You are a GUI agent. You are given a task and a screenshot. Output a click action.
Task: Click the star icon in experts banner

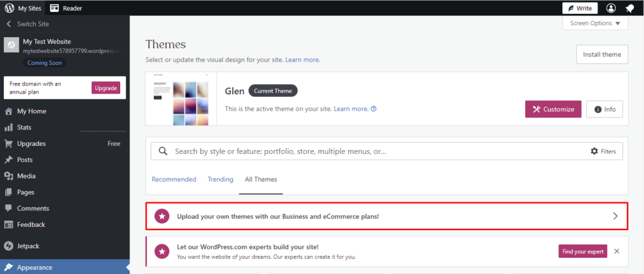click(x=162, y=251)
